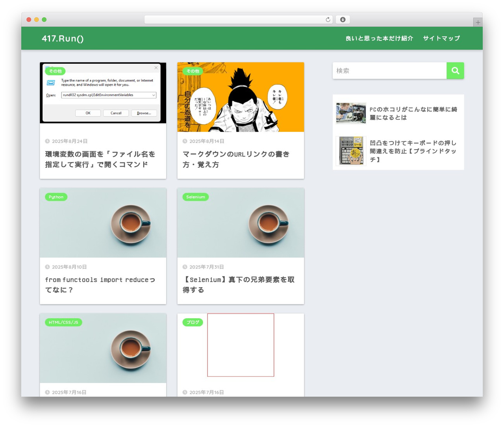The width and height of the screenshot is (504, 427).
Task: Open the 環境変数の画面を「ファイル名を指定して実行」 article title
Action: pos(100,159)
